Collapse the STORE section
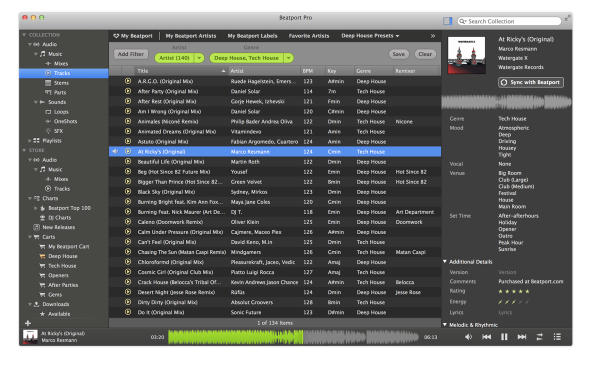Image resolution: width=590 pixels, height=367 pixels. coord(24,150)
